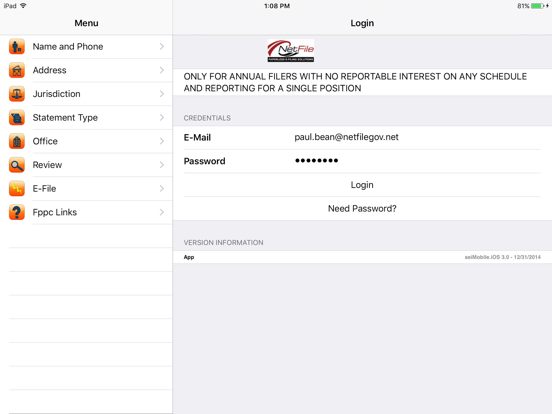This screenshot has height=414, width=552.
Task: Tap the Menu header title
Action: [x=86, y=23]
